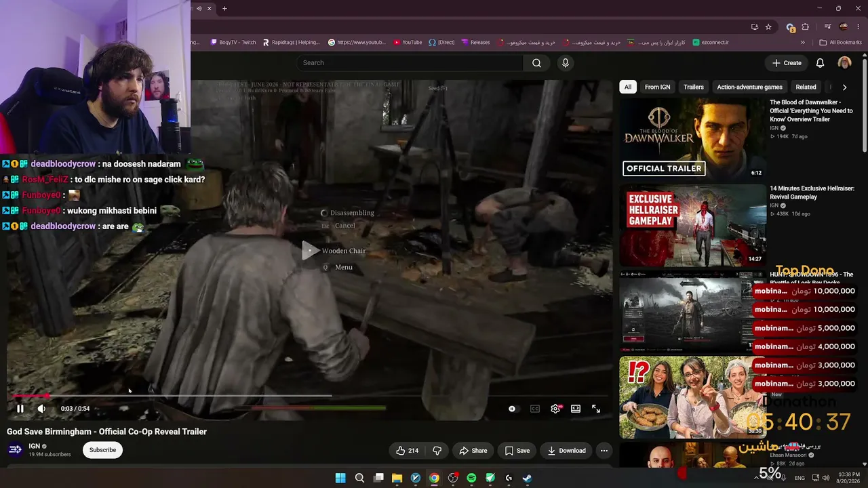Open The Blood of Dawnwalker trailer thumbnail
The image size is (868, 488).
click(x=692, y=138)
